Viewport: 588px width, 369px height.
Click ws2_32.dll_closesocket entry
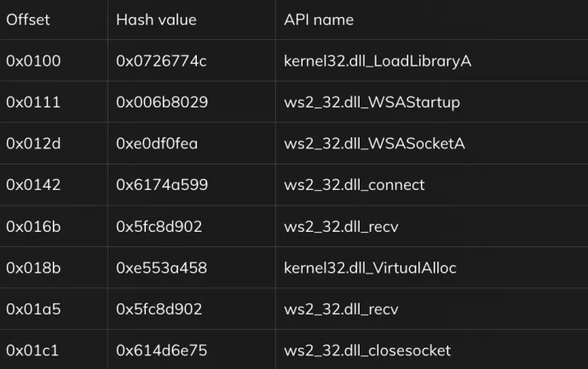point(367,350)
